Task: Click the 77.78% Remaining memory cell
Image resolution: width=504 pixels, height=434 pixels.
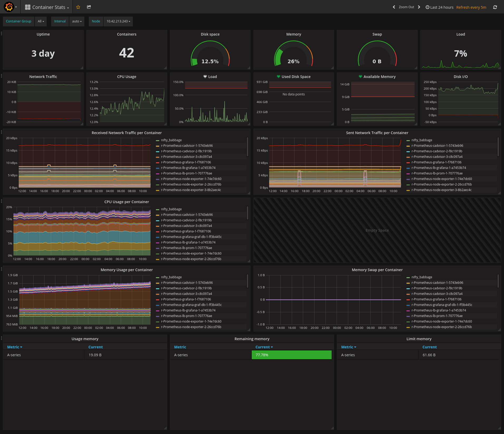Action: 292,355
